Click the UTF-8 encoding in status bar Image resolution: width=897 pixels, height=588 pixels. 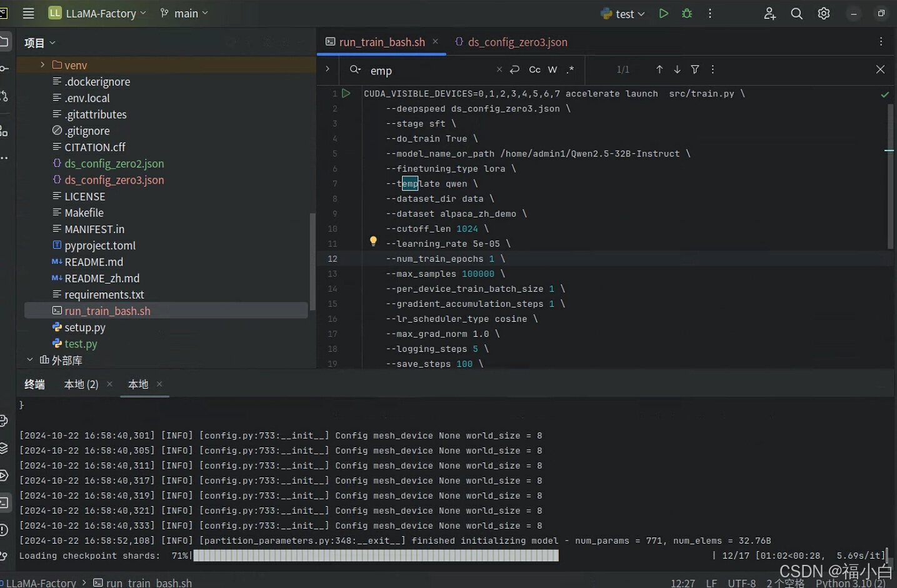point(741,582)
